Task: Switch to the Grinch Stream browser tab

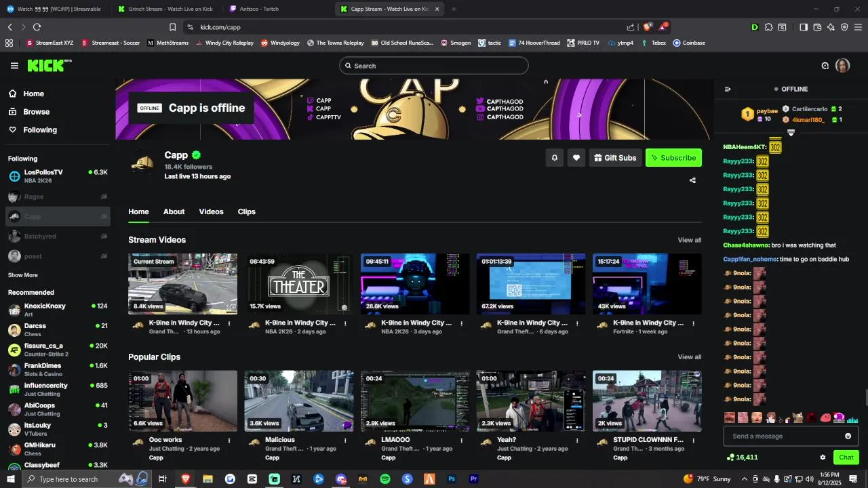Action: [165, 9]
